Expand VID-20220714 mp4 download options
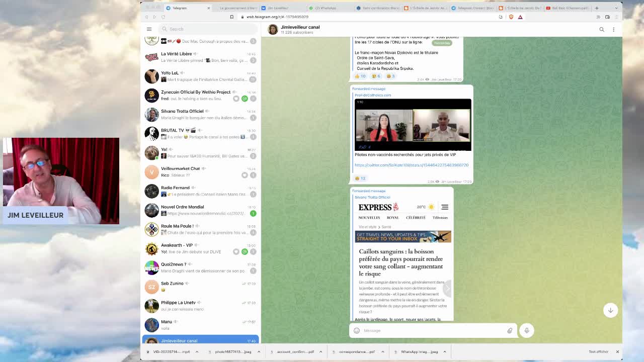 pos(197,352)
